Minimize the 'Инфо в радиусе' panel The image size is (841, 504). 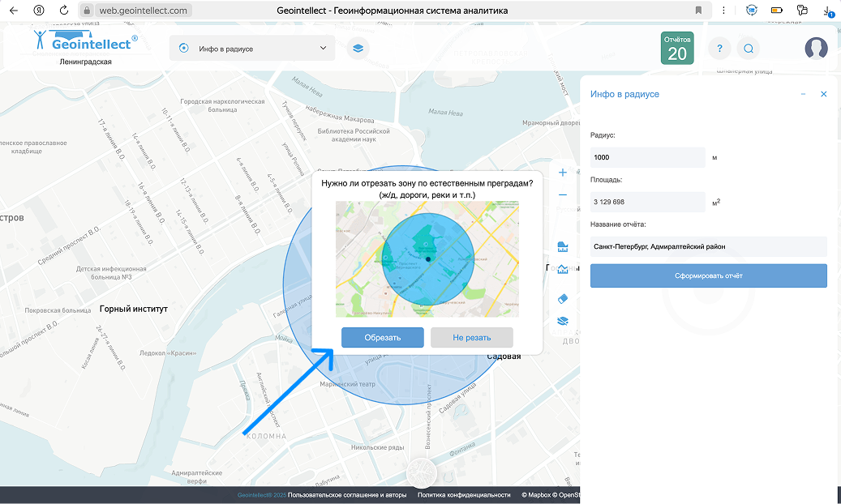tap(803, 95)
